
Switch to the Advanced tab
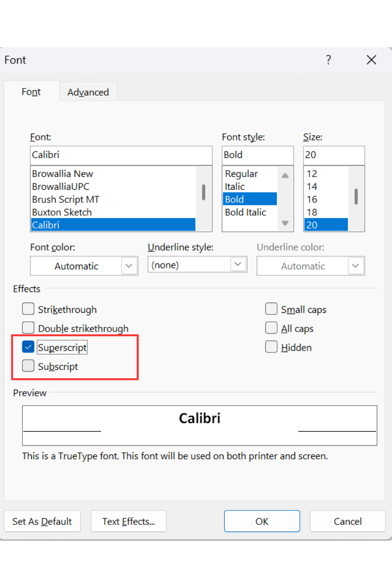[x=88, y=92]
